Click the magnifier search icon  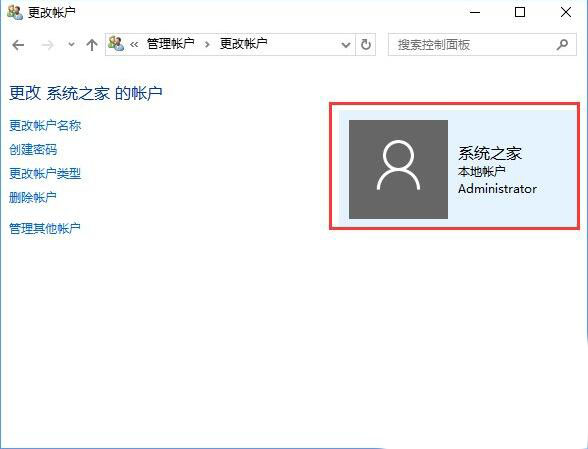(x=562, y=45)
